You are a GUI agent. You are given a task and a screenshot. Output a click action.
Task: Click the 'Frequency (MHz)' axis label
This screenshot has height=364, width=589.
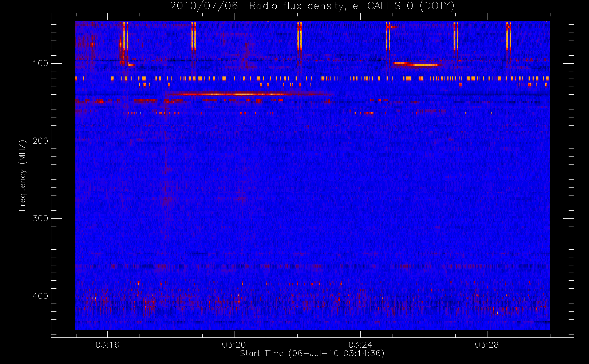tap(23, 175)
